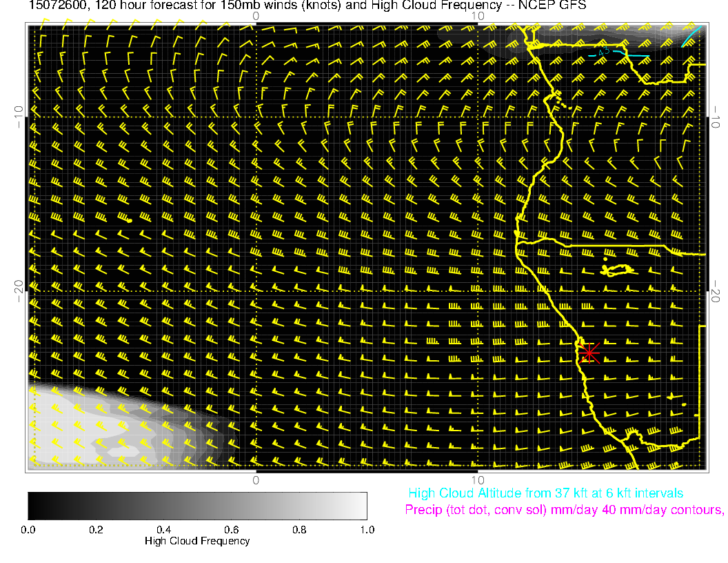Click the 0.4 color bar tick label
Screen dimensions: 728x563
pyautogui.click(x=163, y=530)
